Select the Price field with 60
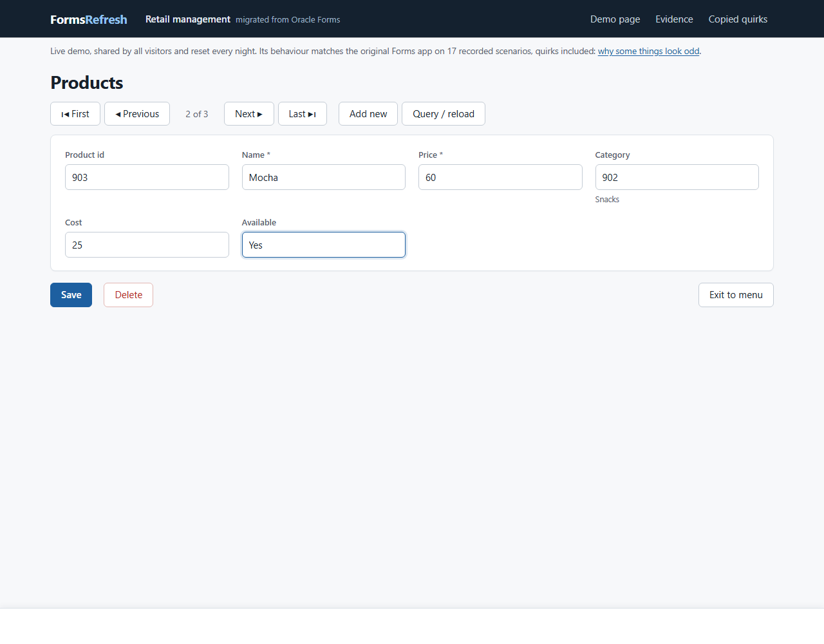Screen dimensions: 824x644 click(x=500, y=177)
